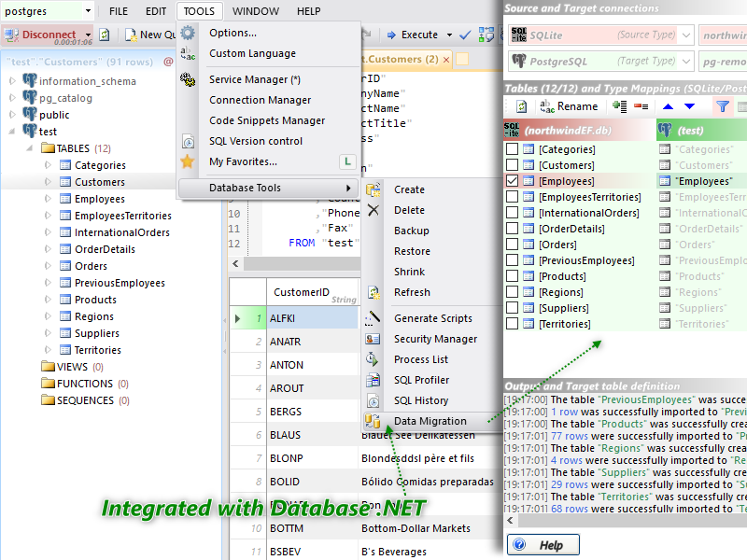Click the CustomerID column header

pyautogui.click(x=313, y=292)
